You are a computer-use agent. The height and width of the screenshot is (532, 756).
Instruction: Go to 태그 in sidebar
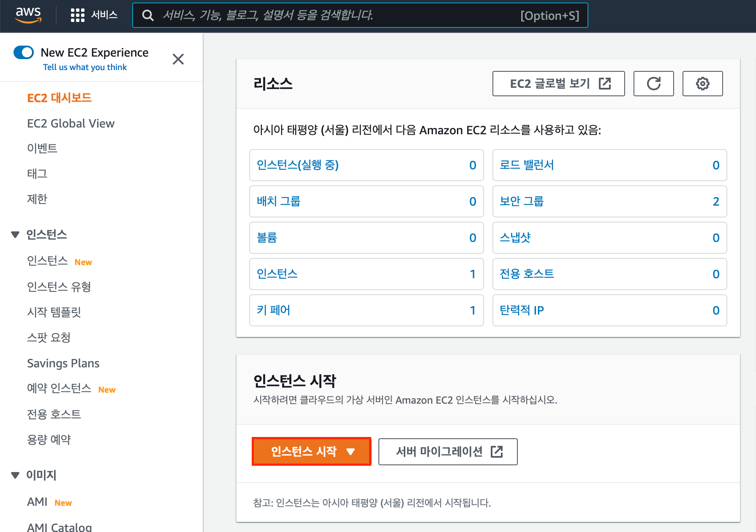37,174
